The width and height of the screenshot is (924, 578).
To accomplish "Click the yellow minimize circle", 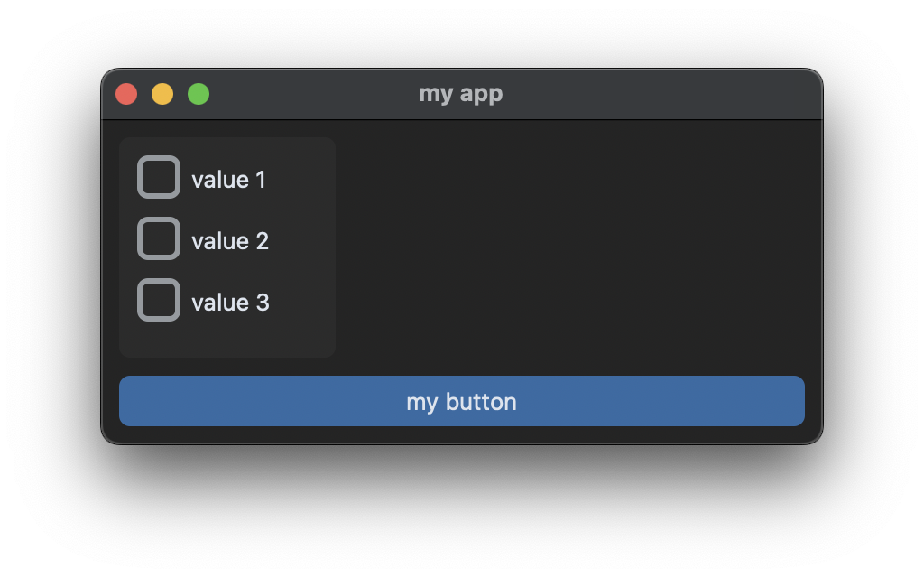I will pyautogui.click(x=162, y=93).
